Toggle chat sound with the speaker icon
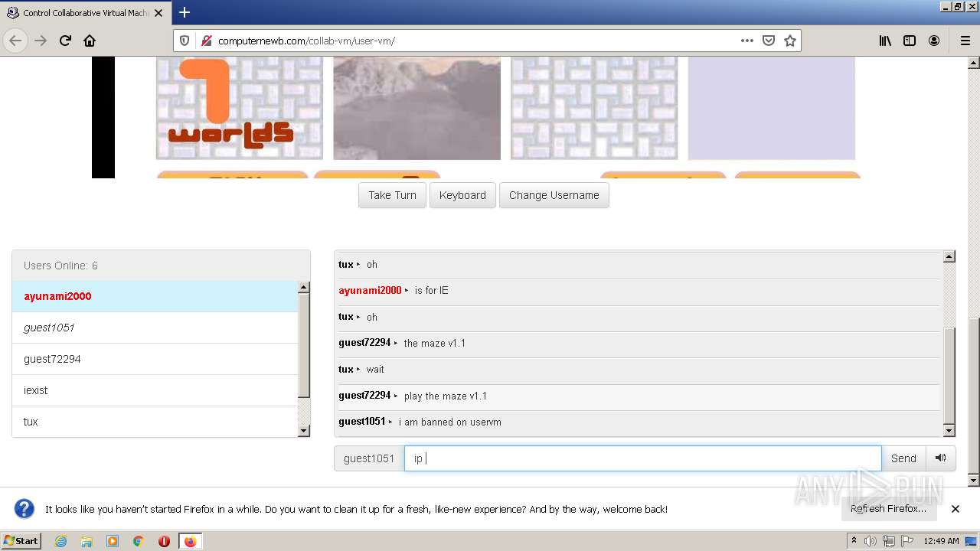 click(941, 458)
